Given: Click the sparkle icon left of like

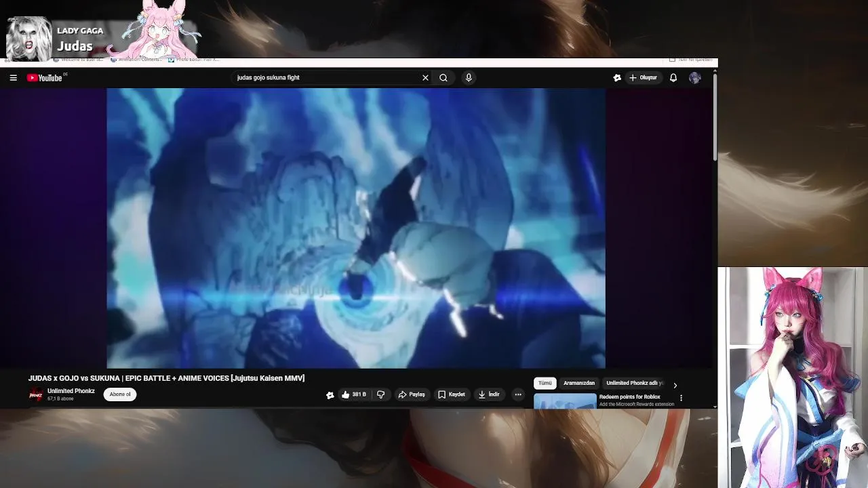Looking at the screenshot, I should pyautogui.click(x=330, y=395).
